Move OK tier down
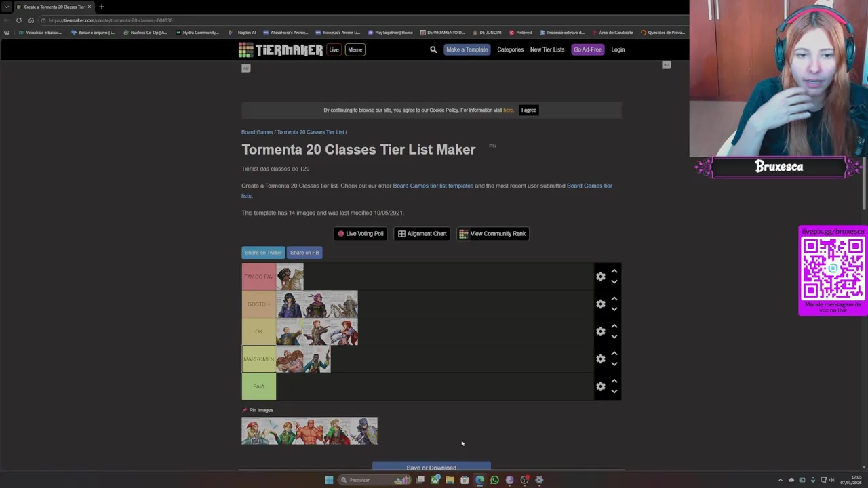The height and width of the screenshot is (488, 868). pyautogui.click(x=614, y=337)
